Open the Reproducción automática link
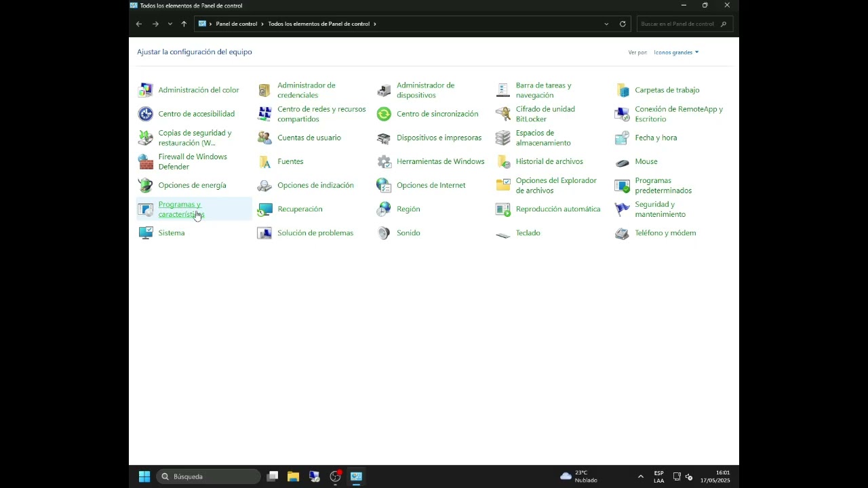This screenshot has width=868, height=488. 558,209
